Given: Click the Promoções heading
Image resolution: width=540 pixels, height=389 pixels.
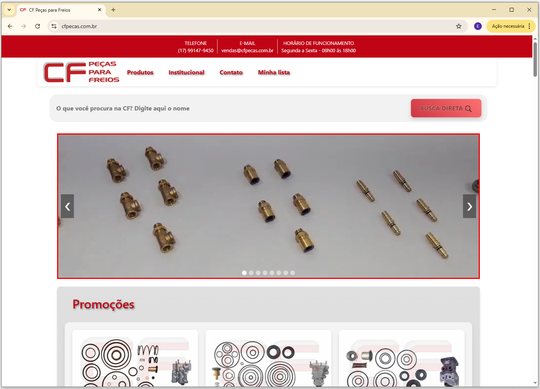Looking at the screenshot, I should pos(103,304).
